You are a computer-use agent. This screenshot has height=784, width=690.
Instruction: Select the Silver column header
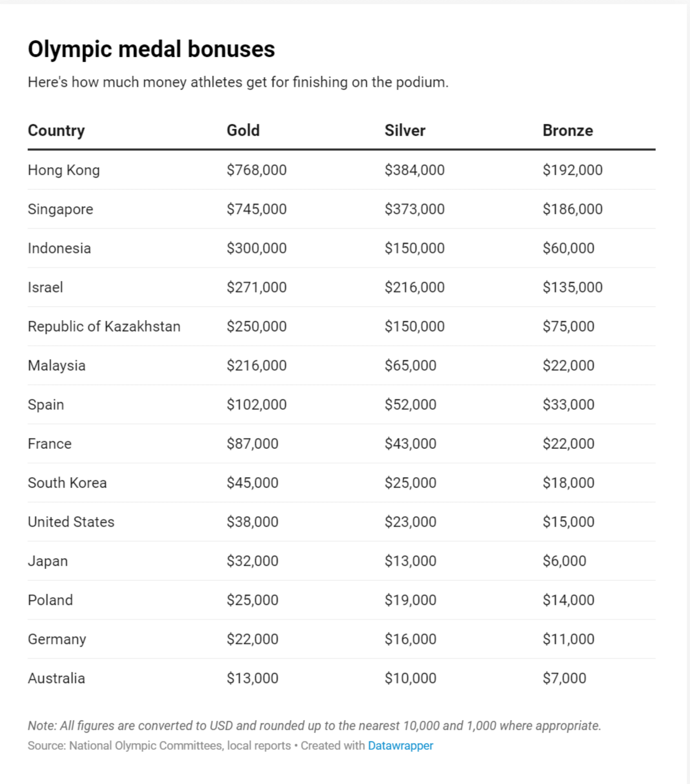[405, 131]
